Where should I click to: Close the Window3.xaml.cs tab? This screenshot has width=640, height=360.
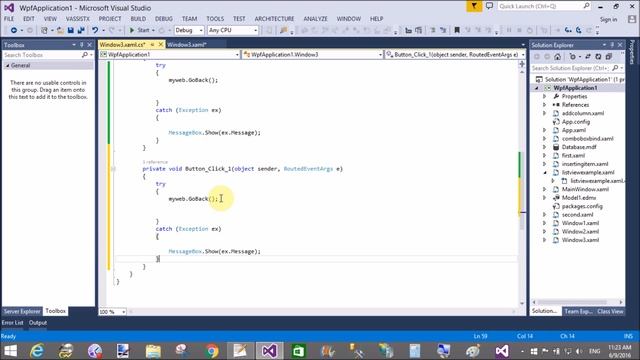[x=161, y=44]
